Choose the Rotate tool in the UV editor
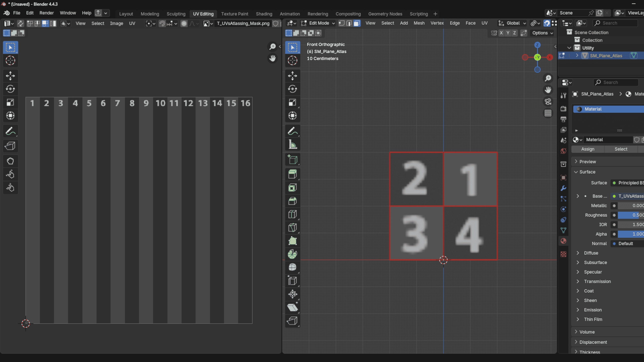644x362 pixels. (10, 89)
